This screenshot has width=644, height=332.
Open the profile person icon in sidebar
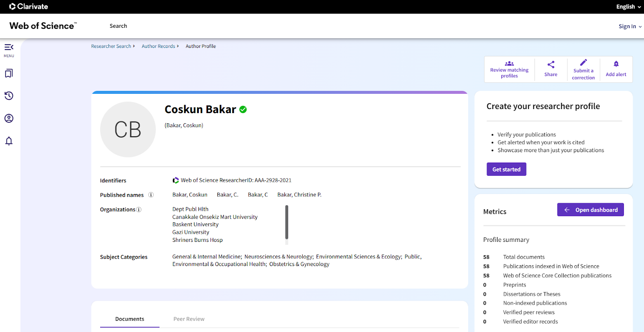[9, 118]
